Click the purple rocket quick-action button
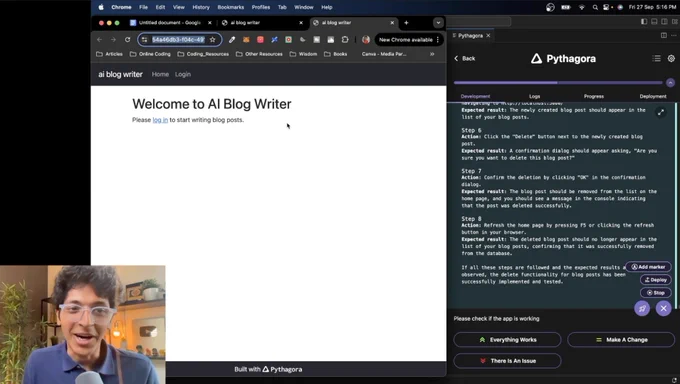The height and width of the screenshot is (384, 680). pyautogui.click(x=642, y=309)
